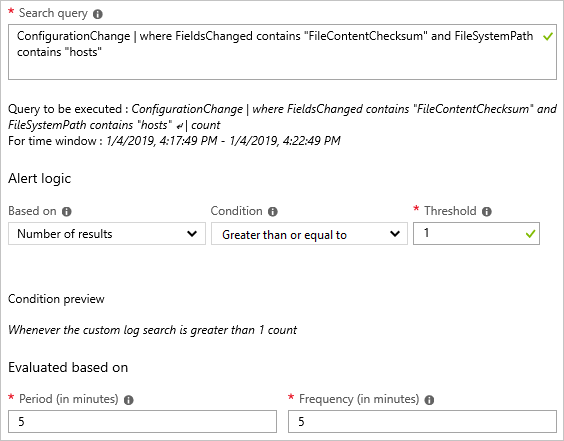Screen dimensions: 564x441
Task: Click the green checkmark in Search query box
Action: tap(548, 36)
